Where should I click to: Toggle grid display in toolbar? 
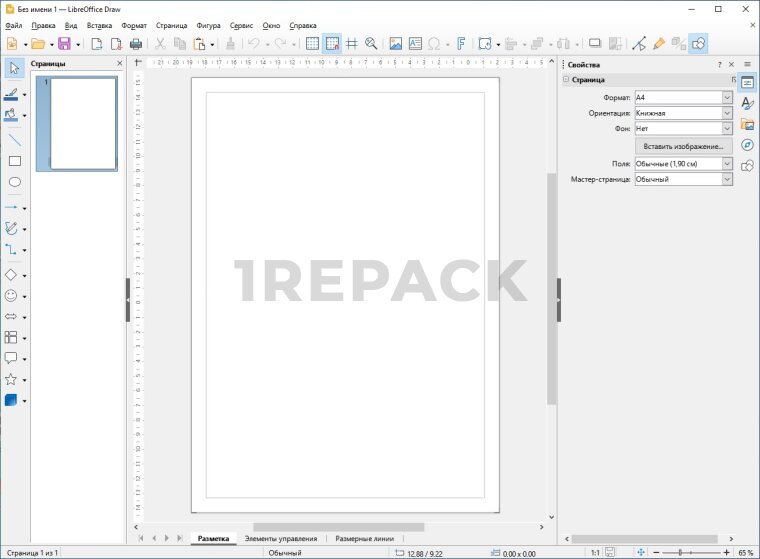click(x=312, y=44)
